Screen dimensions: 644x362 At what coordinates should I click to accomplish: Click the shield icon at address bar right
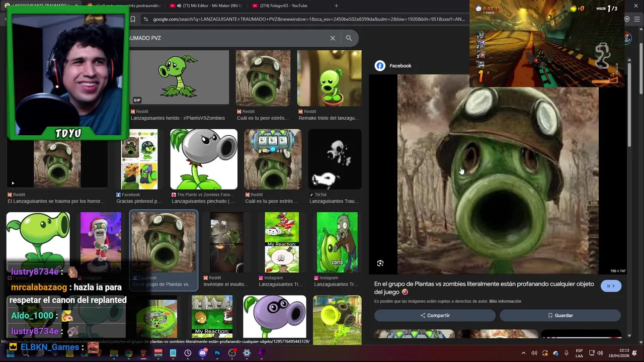coord(627,19)
